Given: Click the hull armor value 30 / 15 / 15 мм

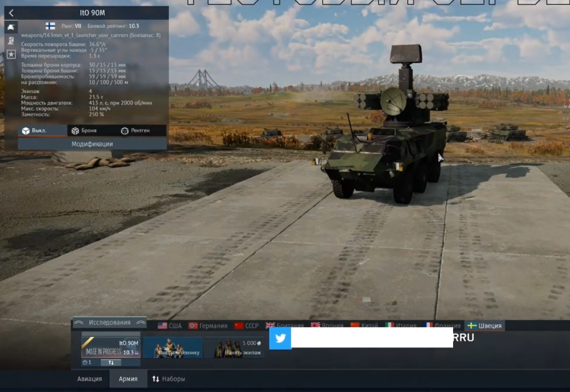Looking at the screenshot, I should pyautogui.click(x=107, y=65).
